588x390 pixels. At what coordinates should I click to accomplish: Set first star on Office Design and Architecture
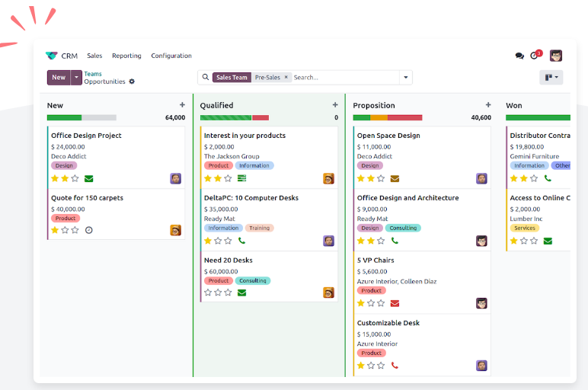click(x=361, y=241)
